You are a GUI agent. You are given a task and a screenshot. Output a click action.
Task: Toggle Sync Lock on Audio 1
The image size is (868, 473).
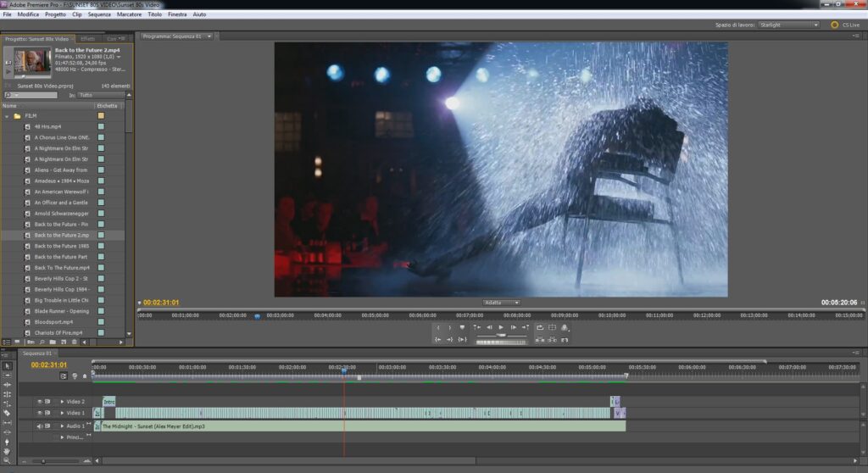click(x=47, y=426)
